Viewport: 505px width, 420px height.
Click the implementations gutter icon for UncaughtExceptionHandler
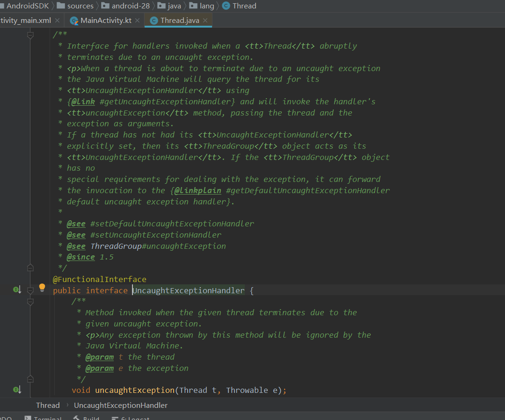click(x=17, y=290)
